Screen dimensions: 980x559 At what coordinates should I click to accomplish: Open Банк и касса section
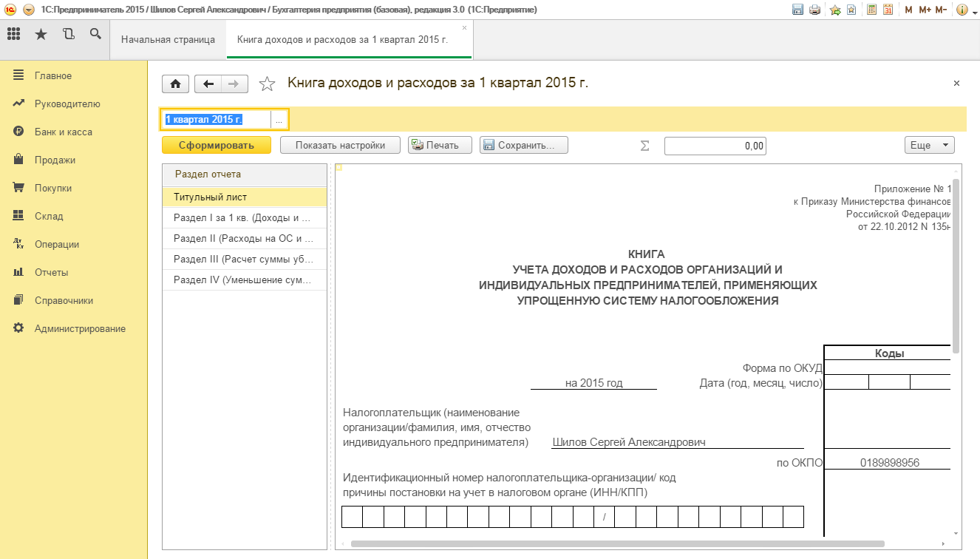(64, 132)
